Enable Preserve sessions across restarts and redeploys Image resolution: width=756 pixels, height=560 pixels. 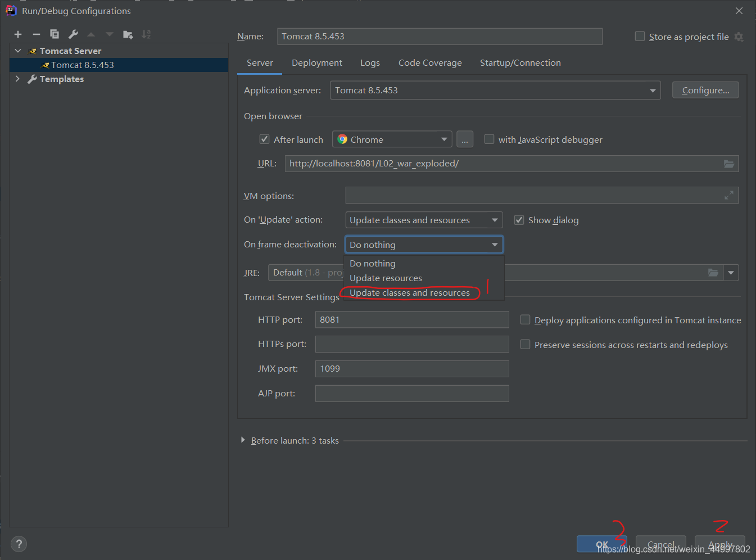tap(525, 344)
